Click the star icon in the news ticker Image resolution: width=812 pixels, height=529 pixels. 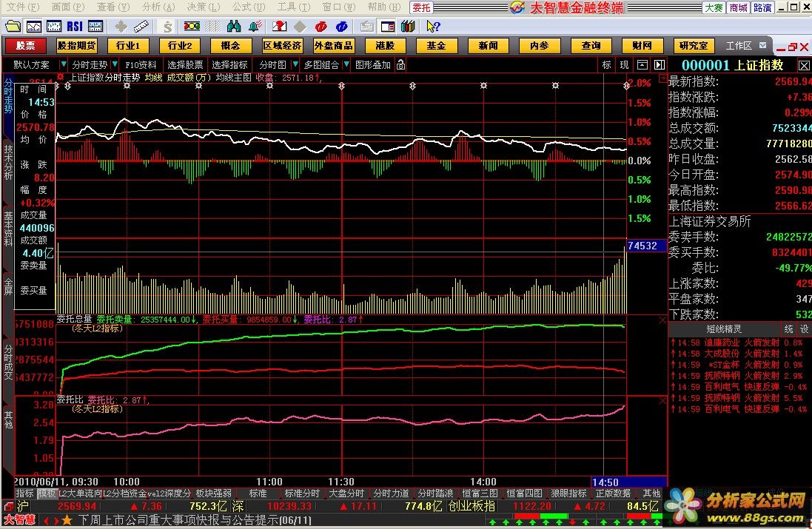point(67,519)
